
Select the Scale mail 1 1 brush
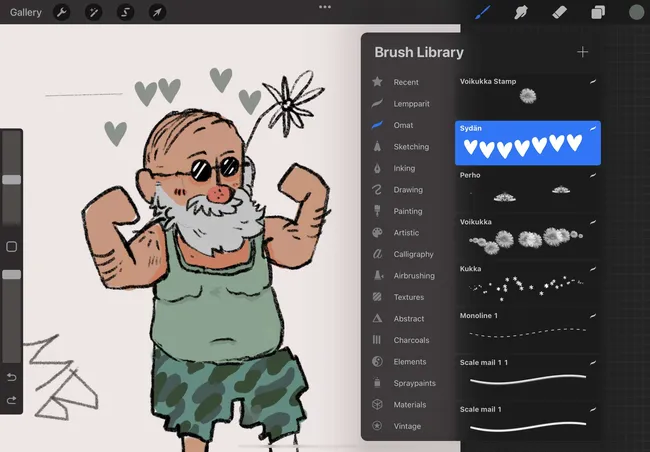(528, 377)
